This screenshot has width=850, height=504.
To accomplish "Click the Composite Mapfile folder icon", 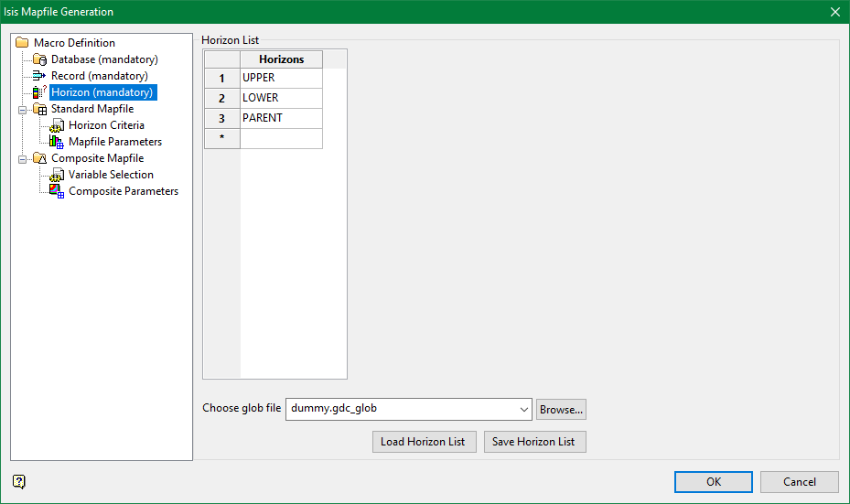I will (x=39, y=158).
